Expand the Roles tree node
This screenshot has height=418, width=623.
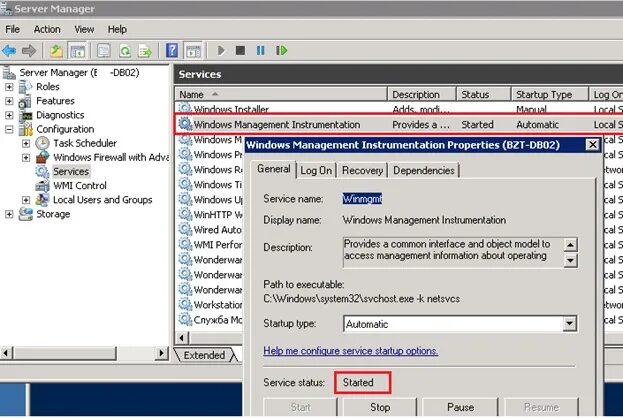pos(9,87)
